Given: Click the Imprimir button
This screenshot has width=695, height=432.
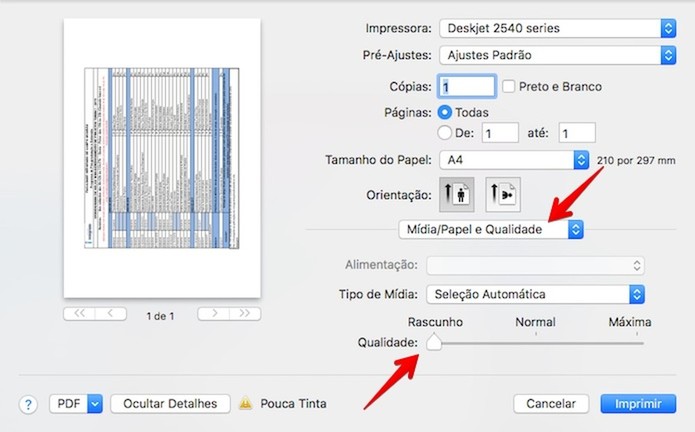Looking at the screenshot, I should (x=630, y=404).
